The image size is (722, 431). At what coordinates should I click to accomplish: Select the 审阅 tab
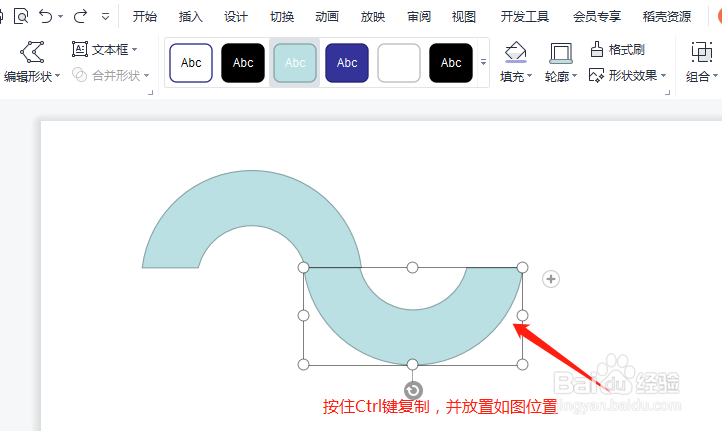coord(419,17)
